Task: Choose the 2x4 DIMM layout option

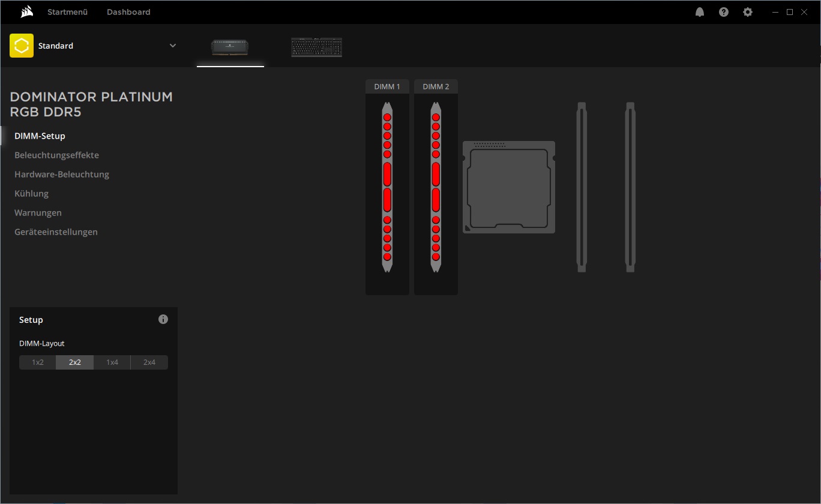Action: tap(149, 362)
